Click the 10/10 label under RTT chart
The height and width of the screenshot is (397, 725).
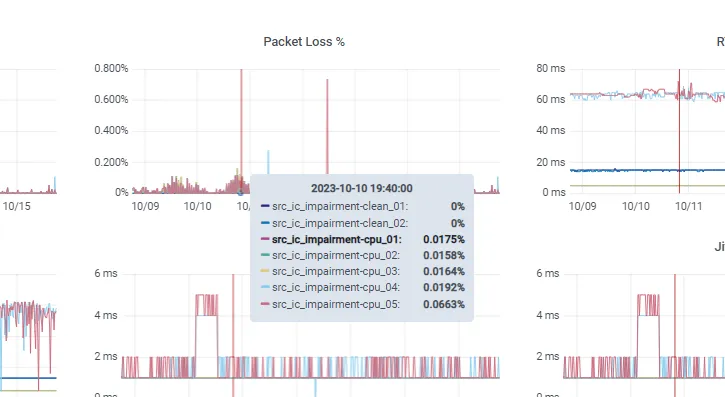click(635, 206)
